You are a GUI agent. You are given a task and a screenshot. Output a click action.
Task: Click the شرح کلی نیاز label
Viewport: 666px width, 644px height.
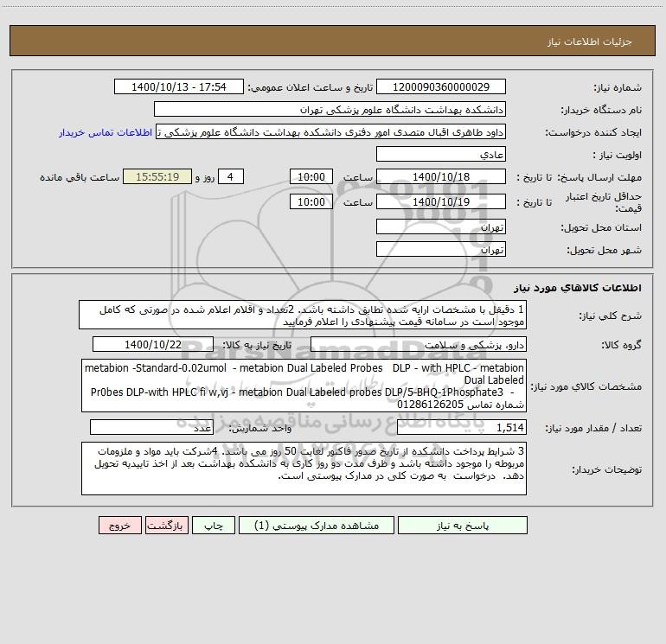coord(611,316)
